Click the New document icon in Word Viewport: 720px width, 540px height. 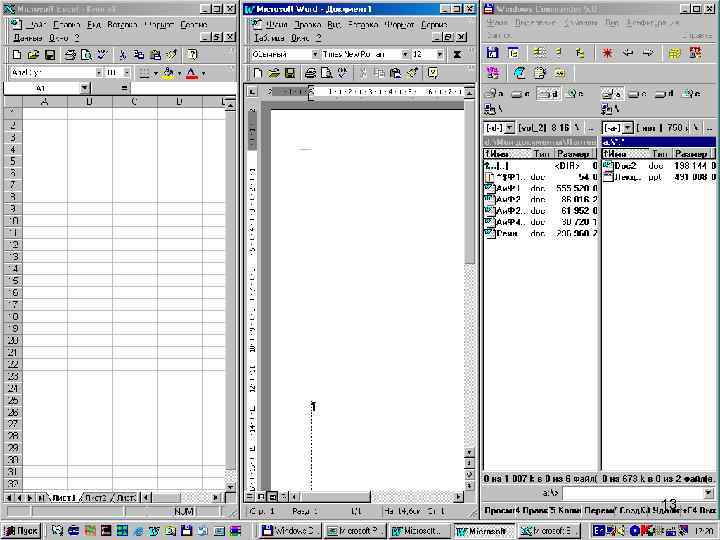coord(258,73)
